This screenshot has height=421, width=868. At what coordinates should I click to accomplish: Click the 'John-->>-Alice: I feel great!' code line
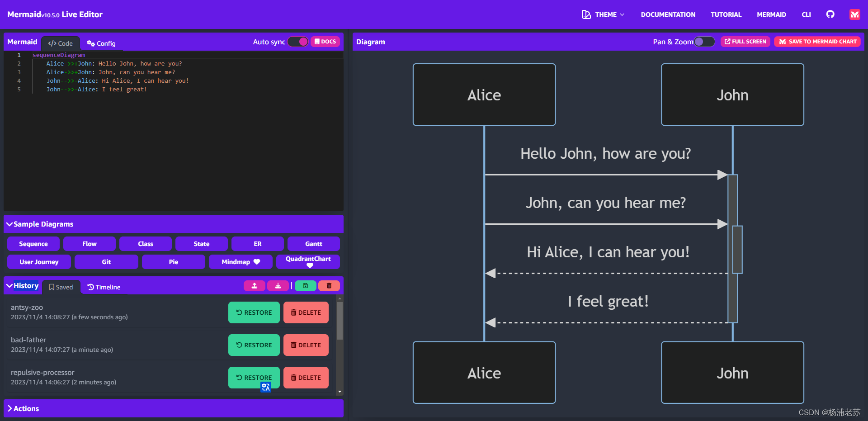[97, 90]
